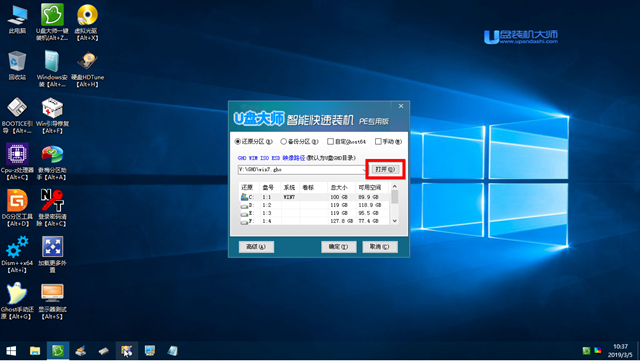Click the 卷标 column header

(313, 188)
